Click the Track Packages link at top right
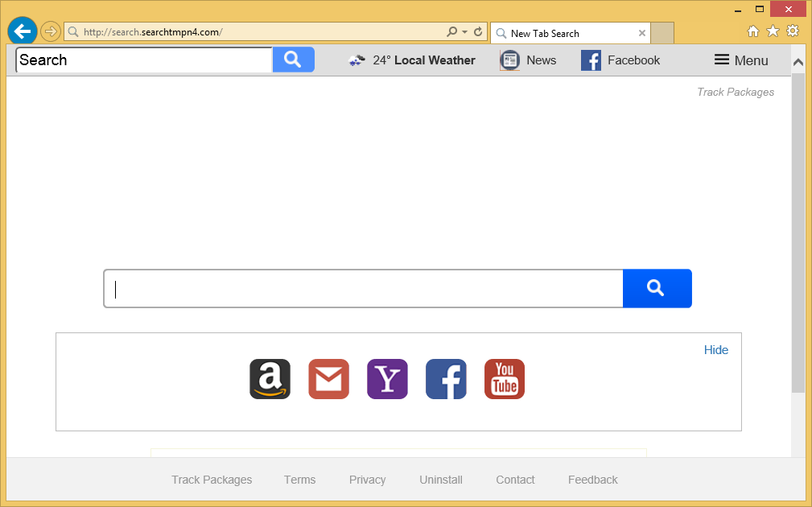This screenshot has width=812, height=507. point(736,93)
